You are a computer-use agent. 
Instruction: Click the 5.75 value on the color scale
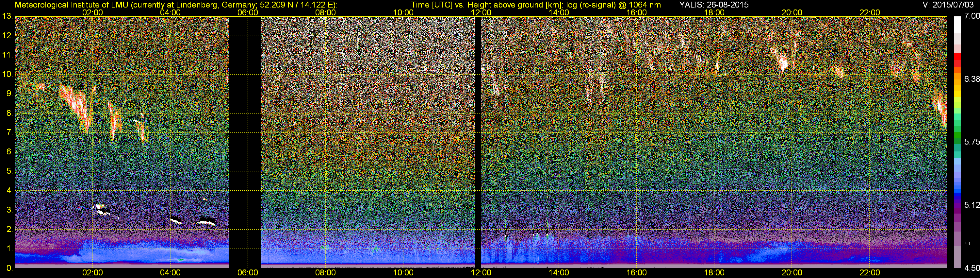[972, 142]
